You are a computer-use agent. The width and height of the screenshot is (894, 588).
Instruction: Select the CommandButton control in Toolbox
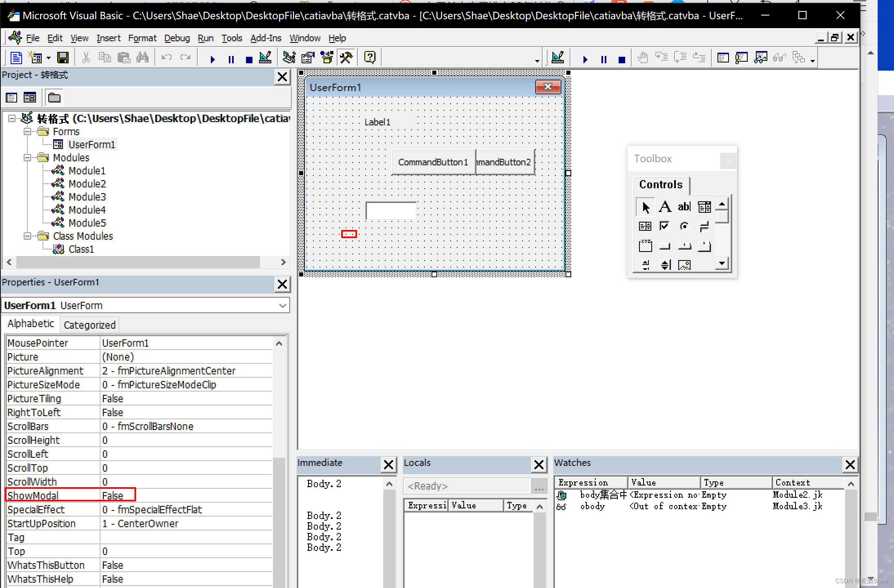click(x=664, y=245)
